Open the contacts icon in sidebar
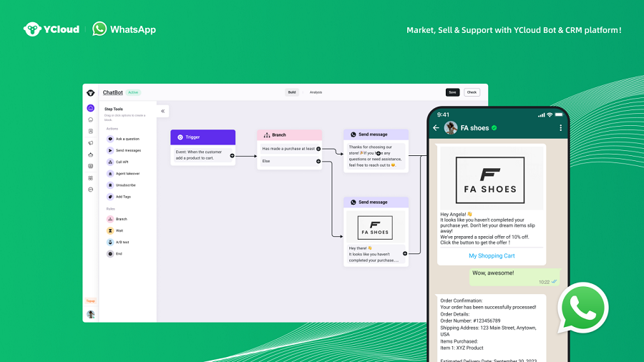Screen dimensions: 644x362 coord(90,132)
